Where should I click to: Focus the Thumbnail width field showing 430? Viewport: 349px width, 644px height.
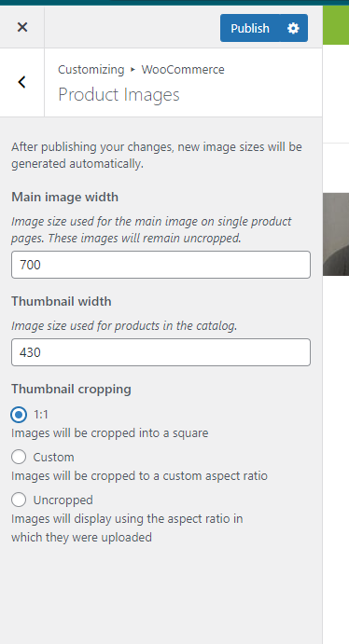coord(161,352)
